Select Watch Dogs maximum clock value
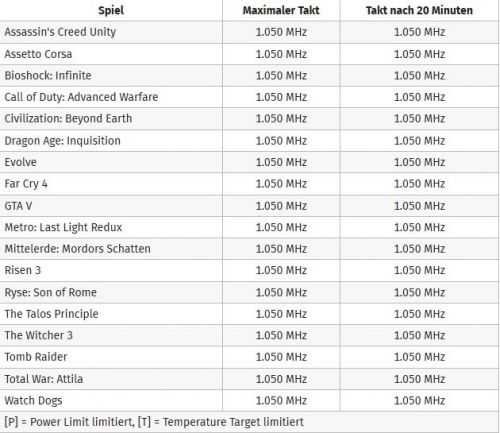Viewport: 500px width, 433px height. point(281,400)
